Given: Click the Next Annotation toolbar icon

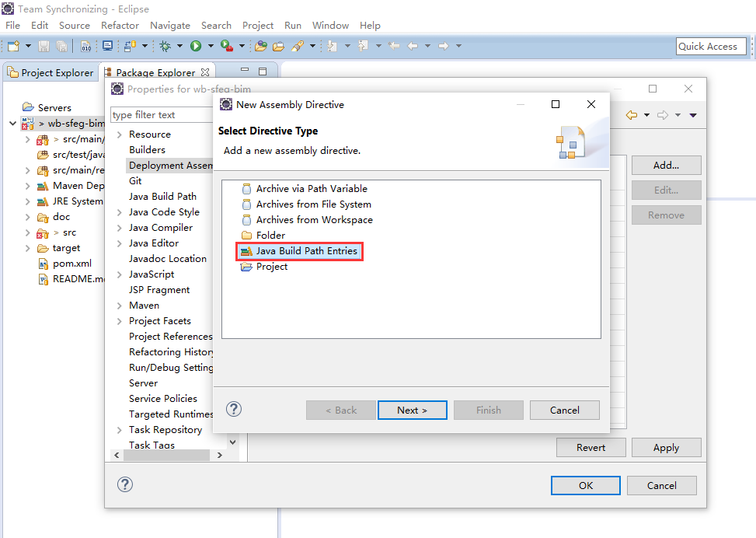Looking at the screenshot, I should tap(333, 46).
